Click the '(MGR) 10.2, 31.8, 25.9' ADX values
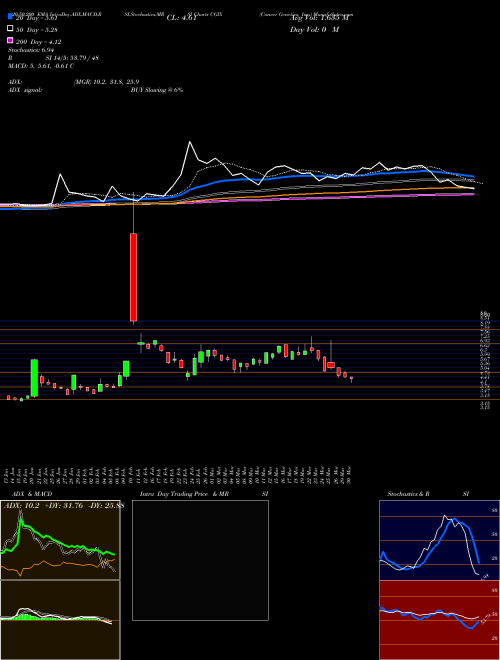 point(106,82)
